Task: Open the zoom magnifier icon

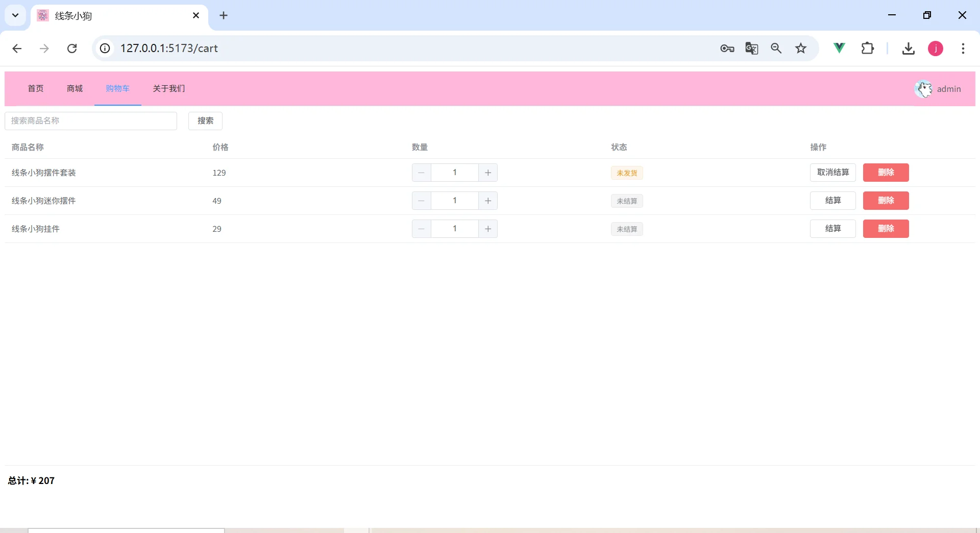Action: pyautogui.click(x=776, y=49)
